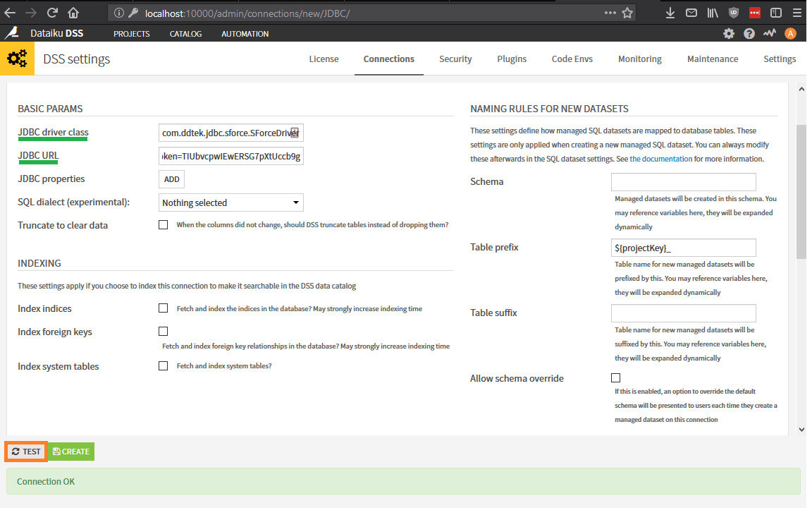Click the TEST button
Screen dimensions: 812x508
click(25, 451)
